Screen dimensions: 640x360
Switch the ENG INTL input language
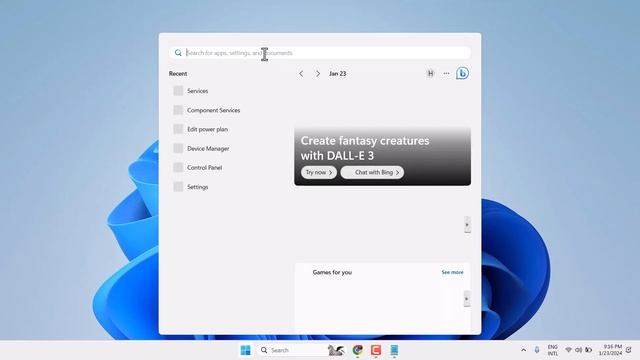point(553,350)
